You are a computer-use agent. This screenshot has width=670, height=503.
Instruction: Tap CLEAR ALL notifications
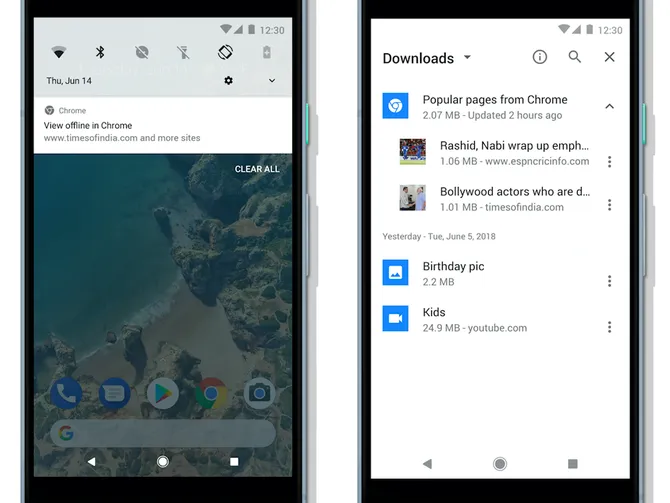coord(257,169)
